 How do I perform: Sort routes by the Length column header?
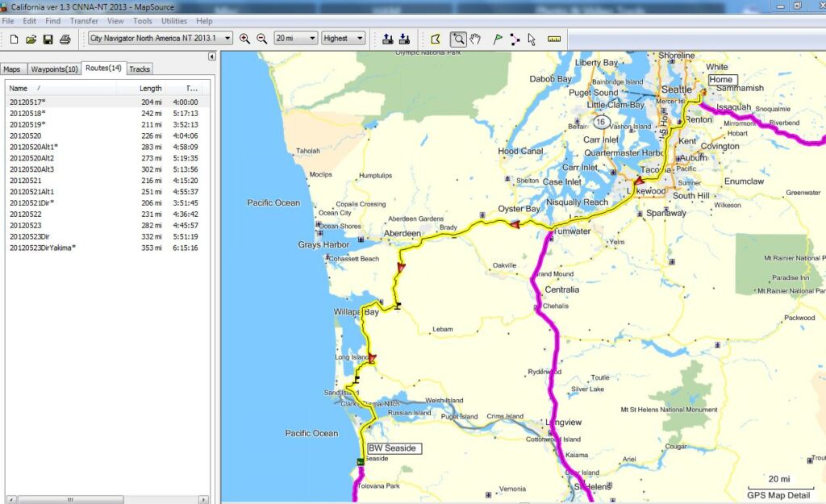[x=150, y=88]
